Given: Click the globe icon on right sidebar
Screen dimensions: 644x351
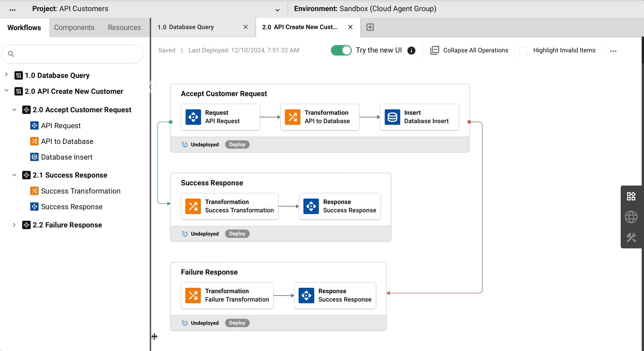Looking at the screenshot, I should (631, 217).
